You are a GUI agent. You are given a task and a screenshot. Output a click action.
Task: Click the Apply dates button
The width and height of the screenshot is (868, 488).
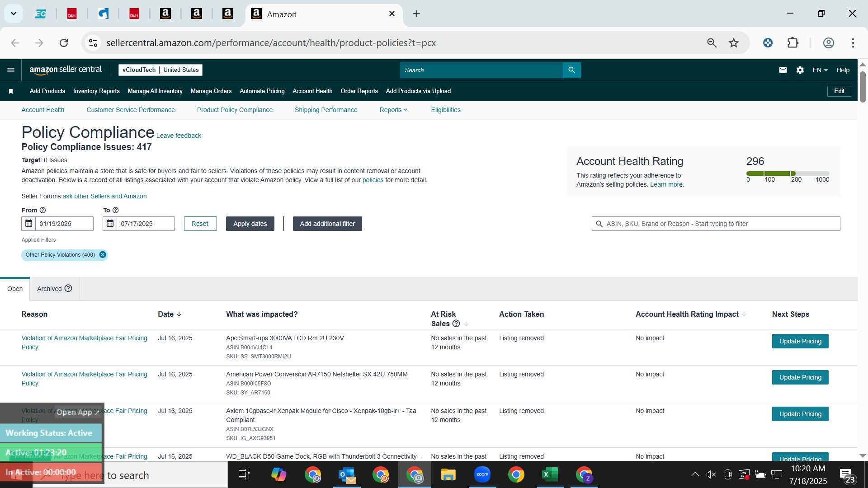(250, 224)
